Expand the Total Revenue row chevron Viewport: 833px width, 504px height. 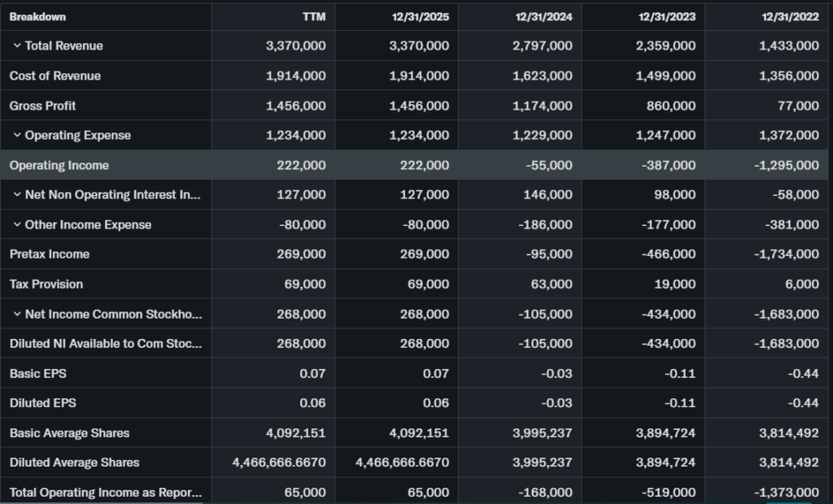point(16,46)
